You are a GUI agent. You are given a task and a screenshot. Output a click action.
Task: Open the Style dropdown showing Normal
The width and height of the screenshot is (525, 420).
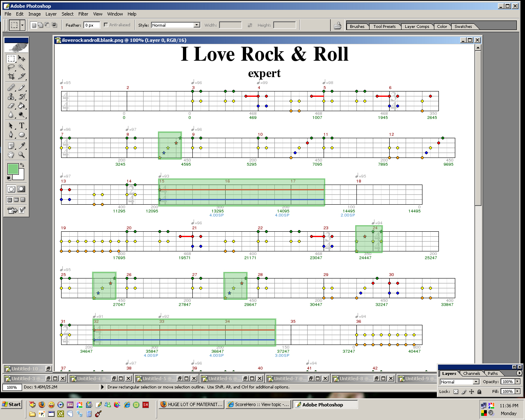pos(176,25)
